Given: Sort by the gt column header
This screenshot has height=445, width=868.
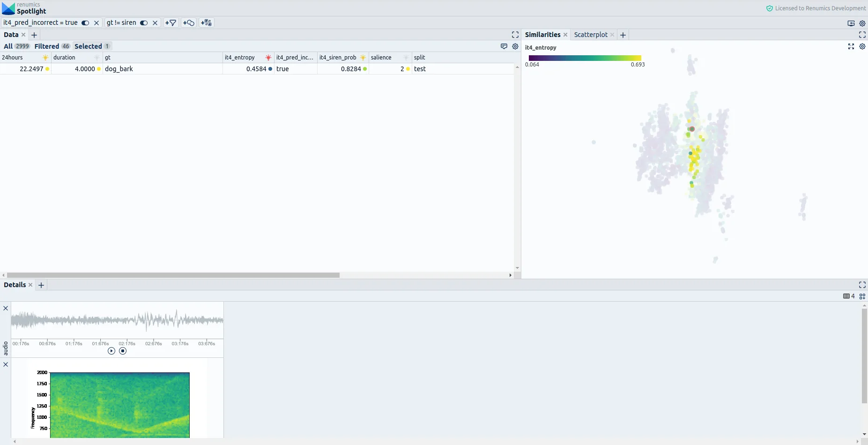Looking at the screenshot, I should coord(108,58).
